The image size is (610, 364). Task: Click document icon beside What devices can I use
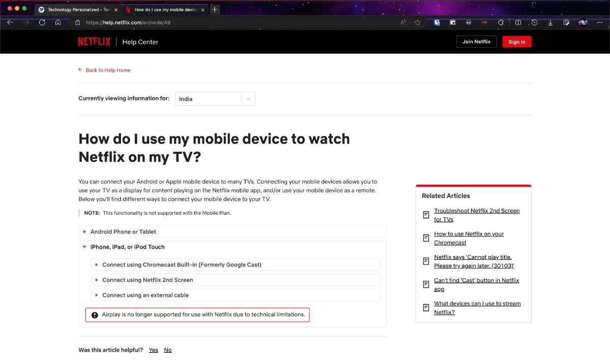[426, 308]
